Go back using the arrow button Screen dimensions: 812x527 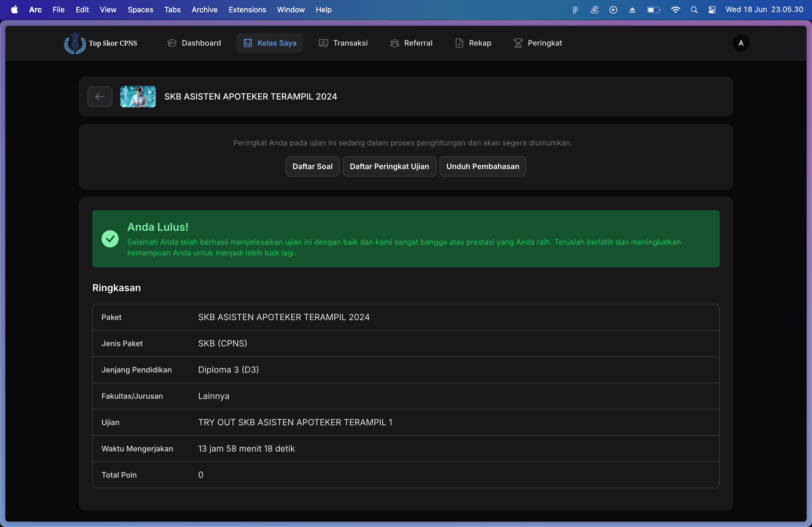click(x=100, y=97)
